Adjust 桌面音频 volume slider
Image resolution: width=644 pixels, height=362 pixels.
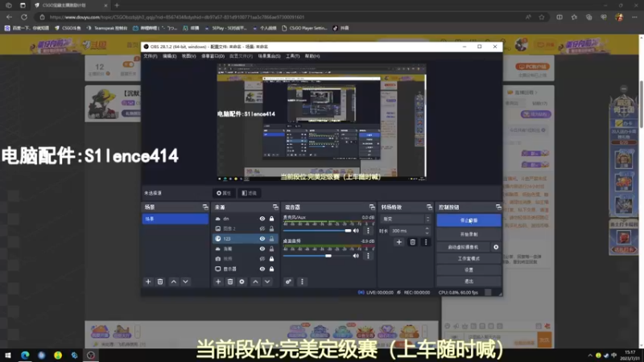317,256
